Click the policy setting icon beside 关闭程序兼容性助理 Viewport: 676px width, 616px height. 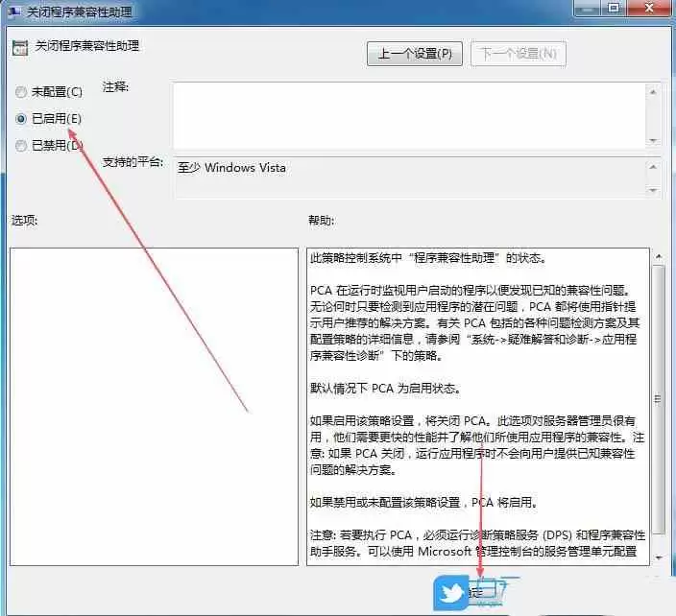pos(20,47)
